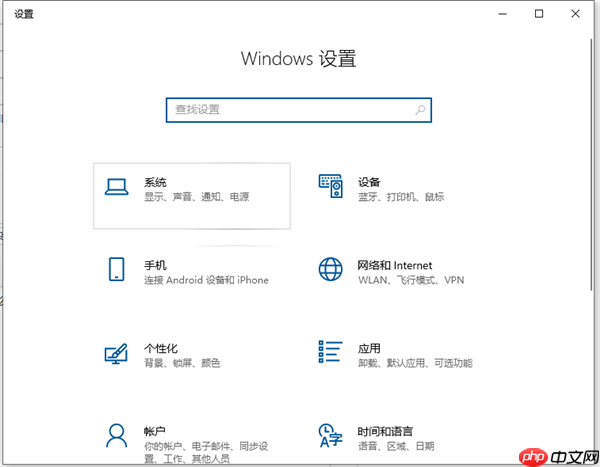
Task: Open the 时间和语言 settings title
Action: coord(385,431)
